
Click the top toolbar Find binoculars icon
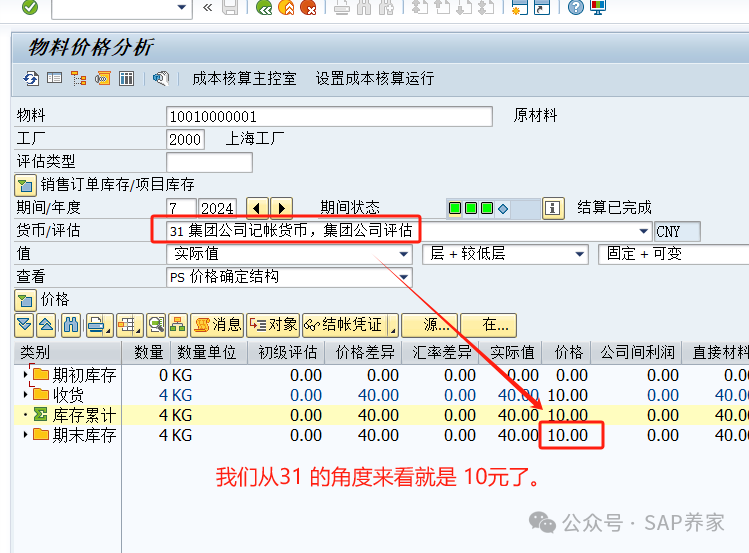pyautogui.click(x=364, y=7)
